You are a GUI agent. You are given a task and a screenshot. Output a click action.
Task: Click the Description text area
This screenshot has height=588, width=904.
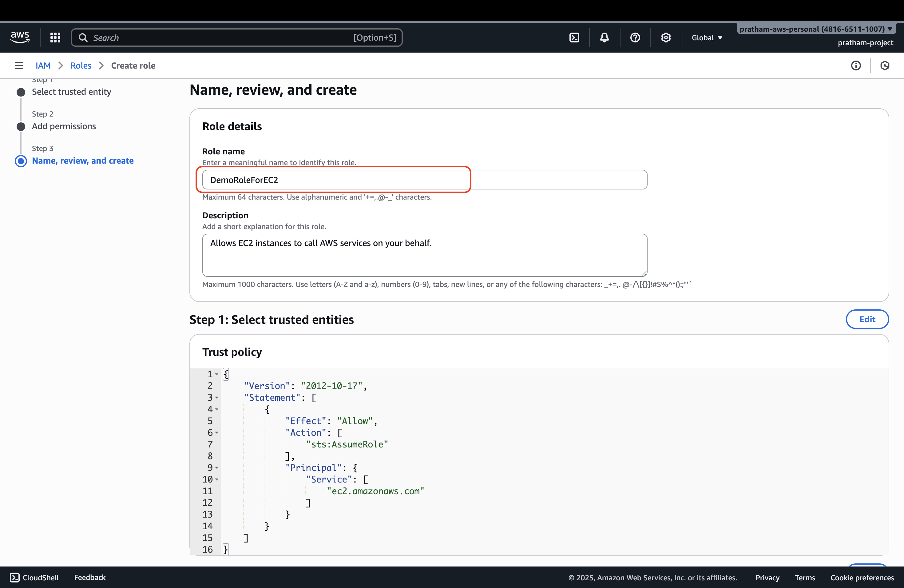click(x=425, y=255)
